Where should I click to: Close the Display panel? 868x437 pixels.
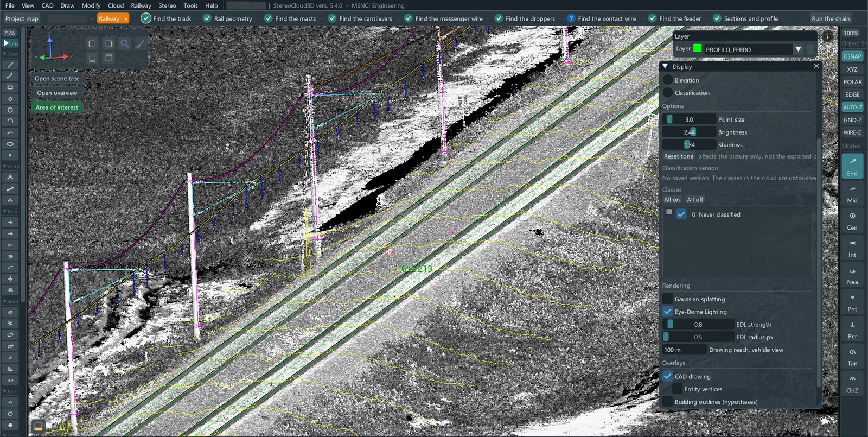816,66
